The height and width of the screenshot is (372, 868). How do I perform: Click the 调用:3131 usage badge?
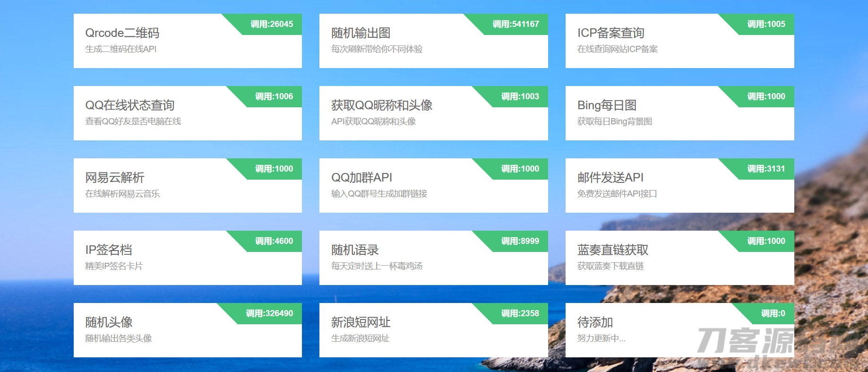[x=765, y=169]
